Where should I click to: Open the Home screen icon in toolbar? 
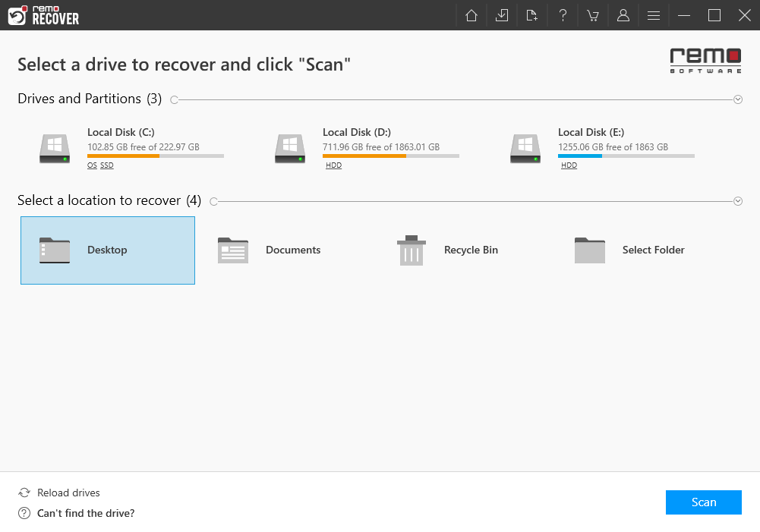coord(471,15)
